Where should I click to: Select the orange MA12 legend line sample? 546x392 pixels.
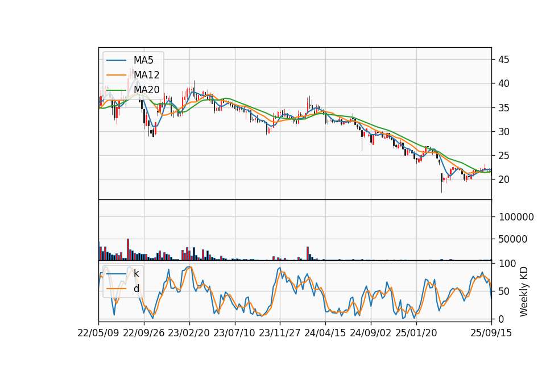tap(116, 75)
